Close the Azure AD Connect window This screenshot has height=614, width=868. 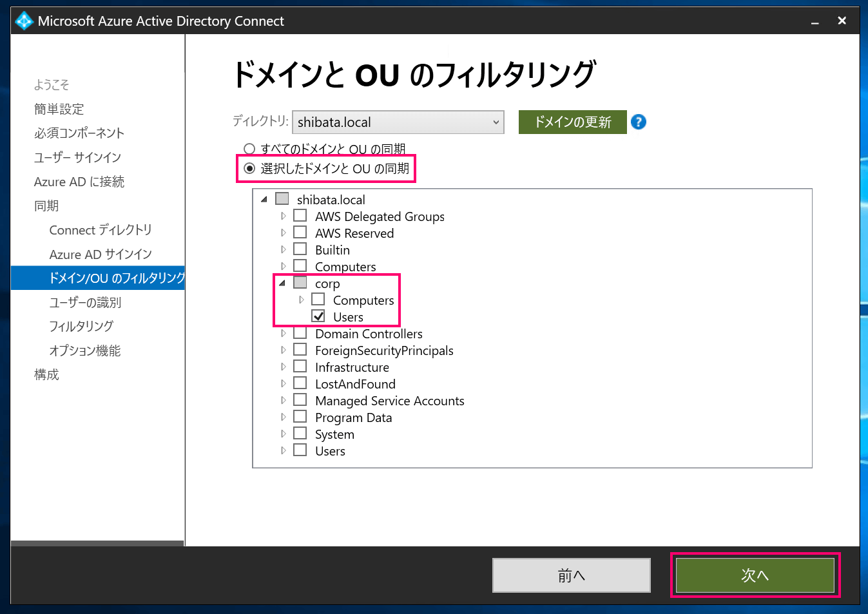click(x=842, y=21)
